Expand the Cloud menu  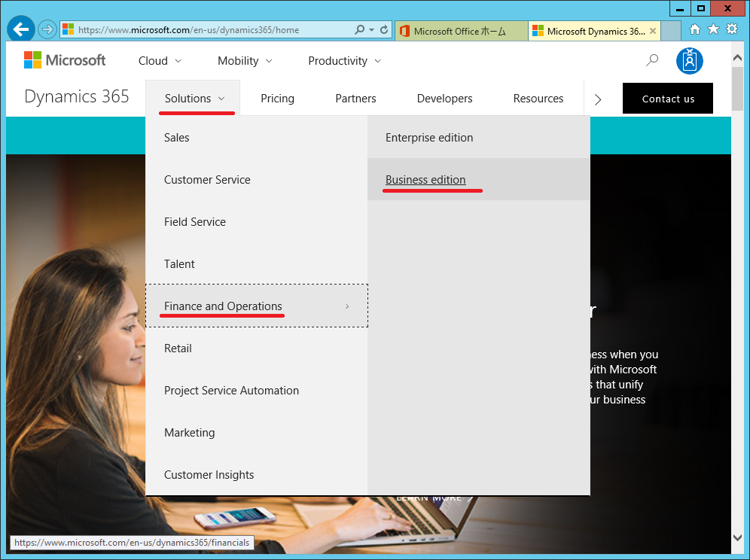(160, 61)
